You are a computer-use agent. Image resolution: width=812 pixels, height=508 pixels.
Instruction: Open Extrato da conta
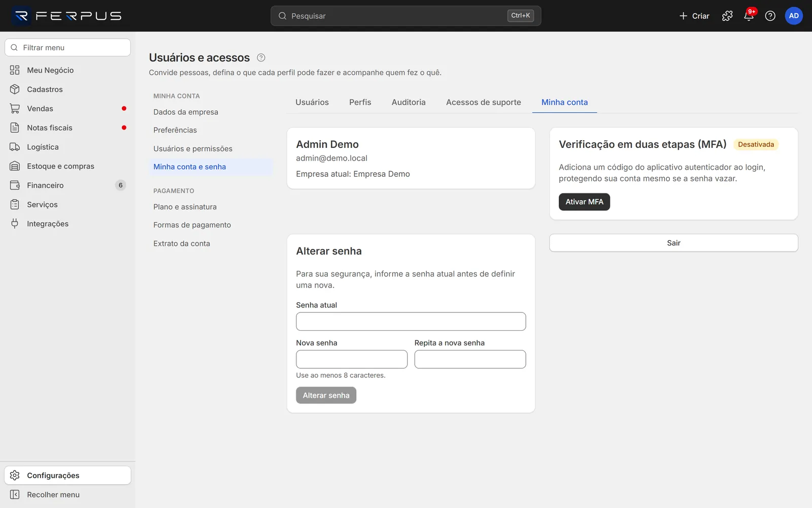(211, 244)
